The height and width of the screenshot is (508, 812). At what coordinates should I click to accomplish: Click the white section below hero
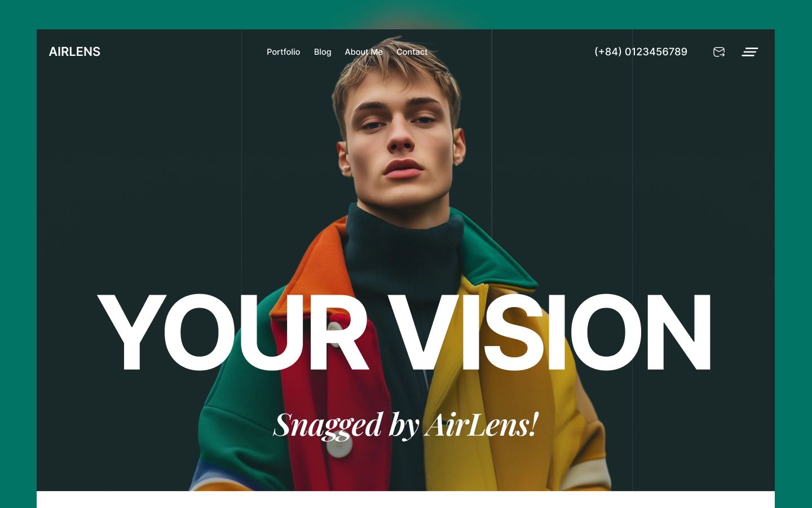pyautogui.click(x=405, y=500)
